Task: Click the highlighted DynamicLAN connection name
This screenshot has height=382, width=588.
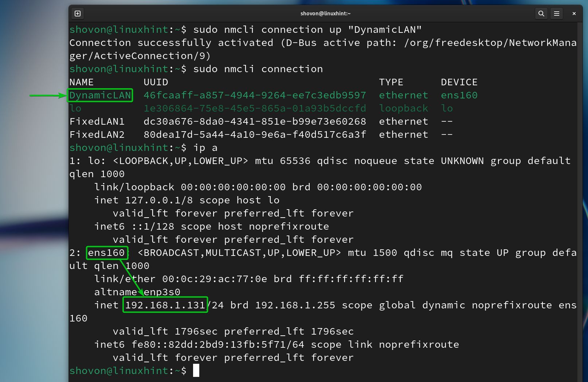Action: (x=100, y=95)
